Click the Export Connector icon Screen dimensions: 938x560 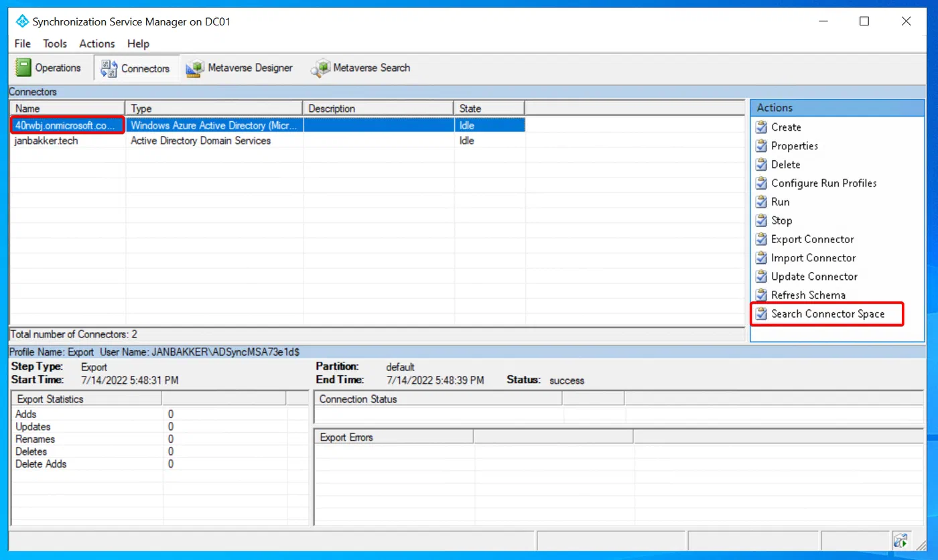(x=761, y=240)
